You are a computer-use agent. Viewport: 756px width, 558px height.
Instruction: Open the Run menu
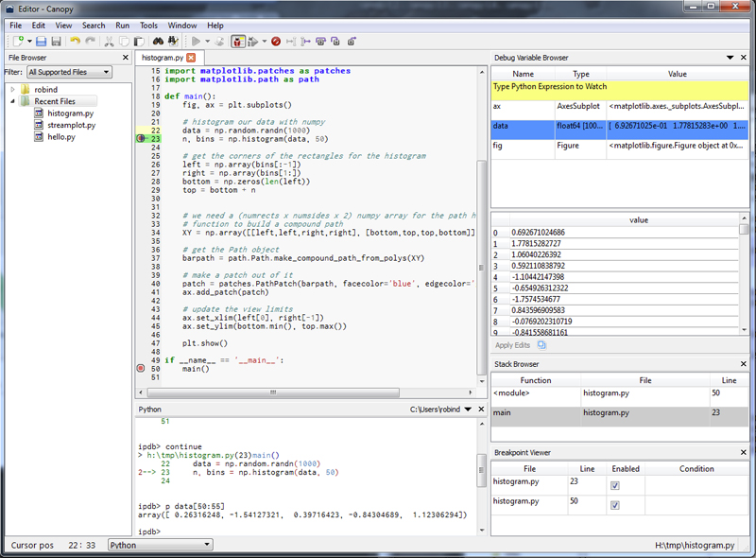(123, 26)
